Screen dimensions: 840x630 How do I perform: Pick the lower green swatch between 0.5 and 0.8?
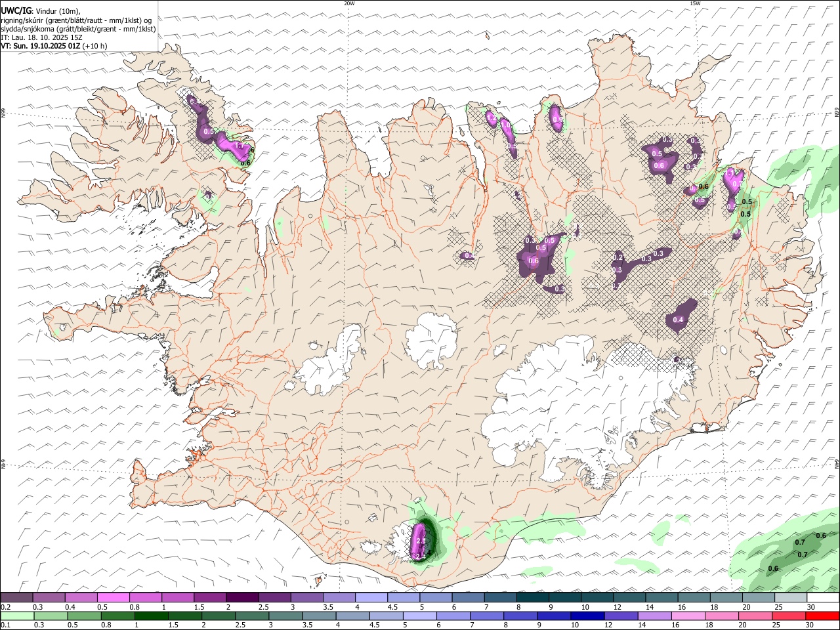pyautogui.click(x=84, y=616)
